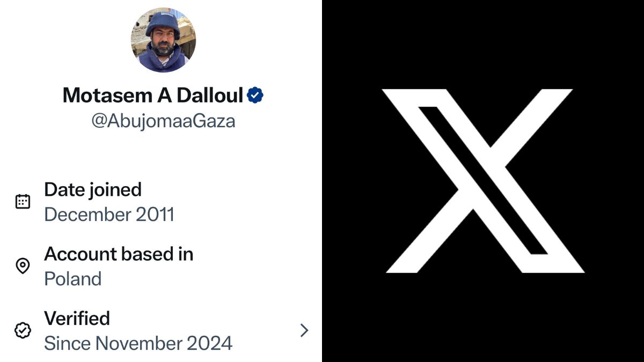Click the verified checkmark badge icon beside Verified
644x362 pixels.
point(23,330)
